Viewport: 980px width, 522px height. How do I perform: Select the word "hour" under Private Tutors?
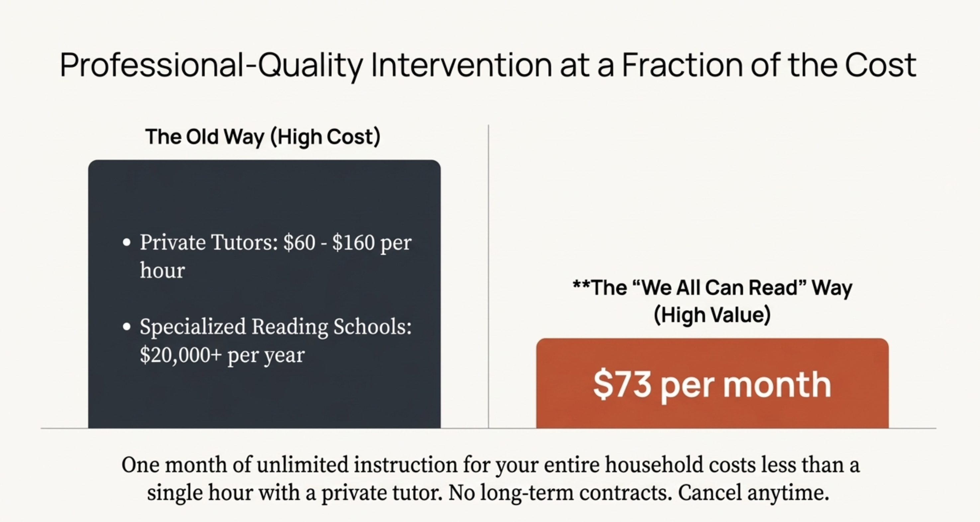click(162, 270)
